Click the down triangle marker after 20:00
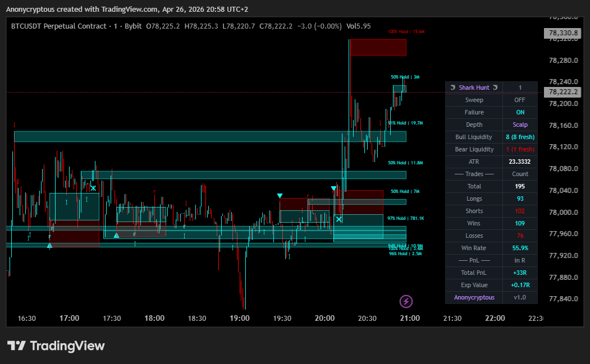This screenshot has width=590, height=364. pyautogui.click(x=333, y=188)
